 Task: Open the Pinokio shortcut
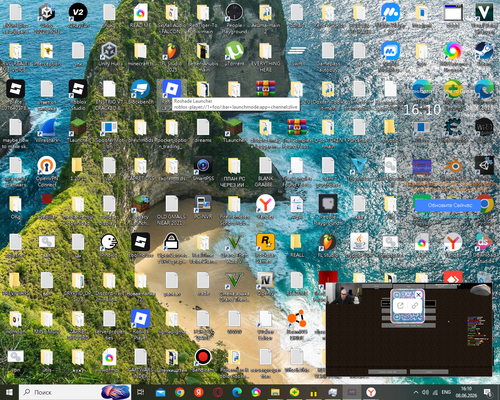[109, 242]
